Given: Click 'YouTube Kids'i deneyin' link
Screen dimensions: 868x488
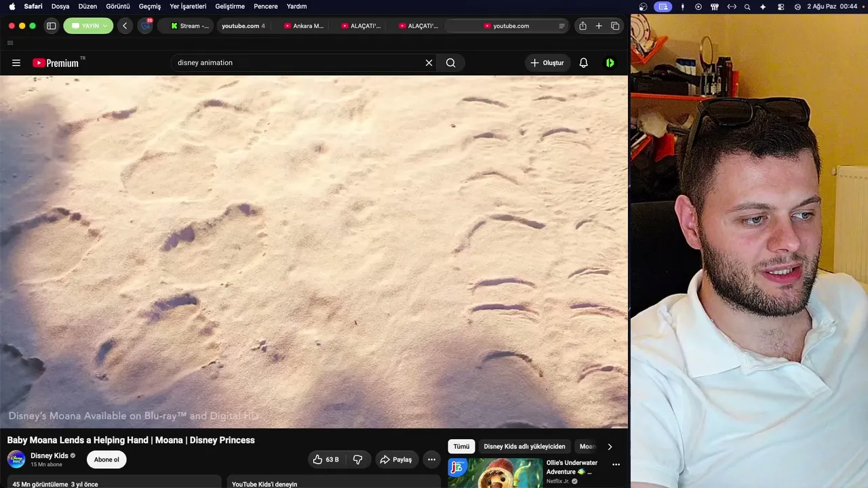Looking at the screenshot, I should point(264,484).
